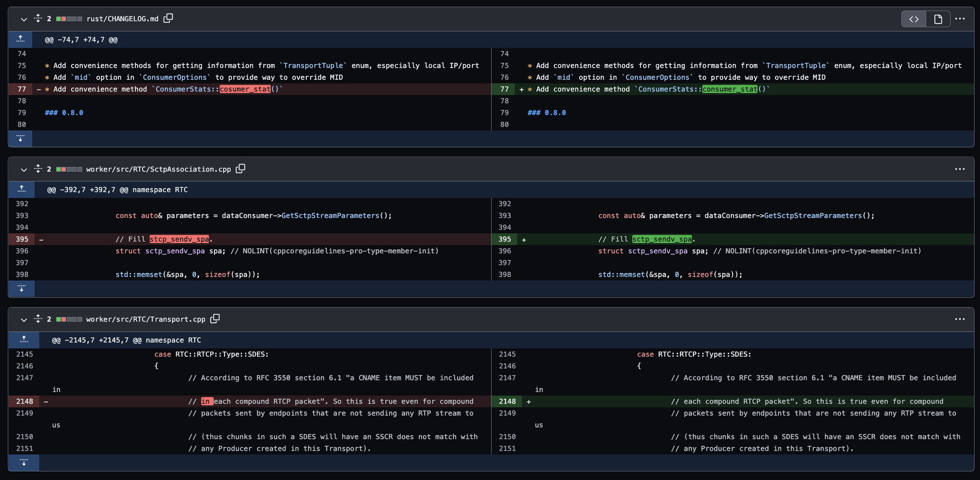
Task: Click the diffstat squares next to SctpAssociation.cpp
Action: click(69, 169)
